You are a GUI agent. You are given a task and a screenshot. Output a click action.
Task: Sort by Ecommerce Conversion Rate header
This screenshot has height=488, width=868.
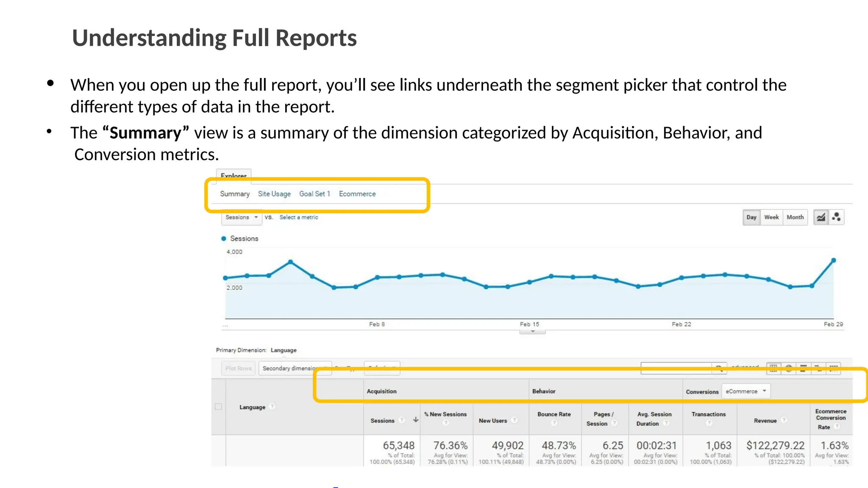tap(831, 419)
